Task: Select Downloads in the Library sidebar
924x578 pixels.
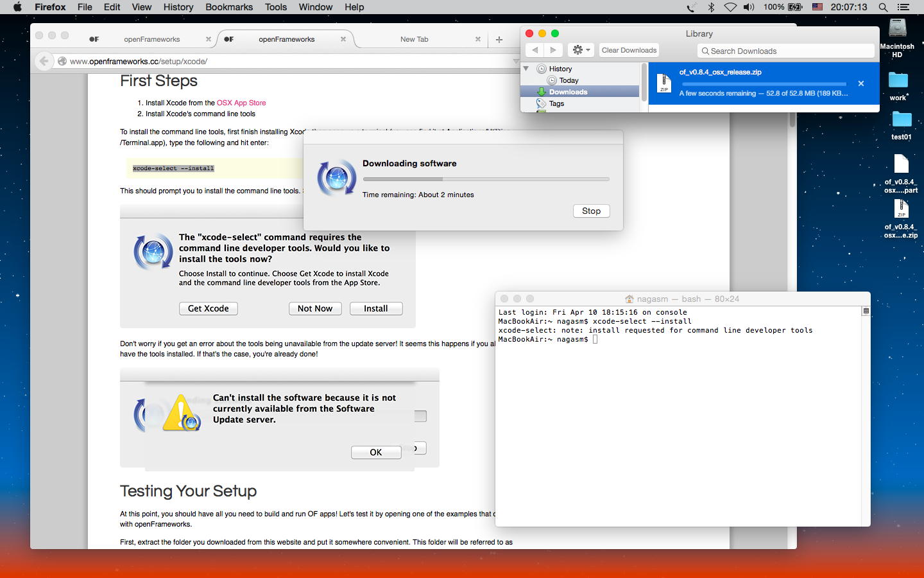Action: [x=568, y=92]
